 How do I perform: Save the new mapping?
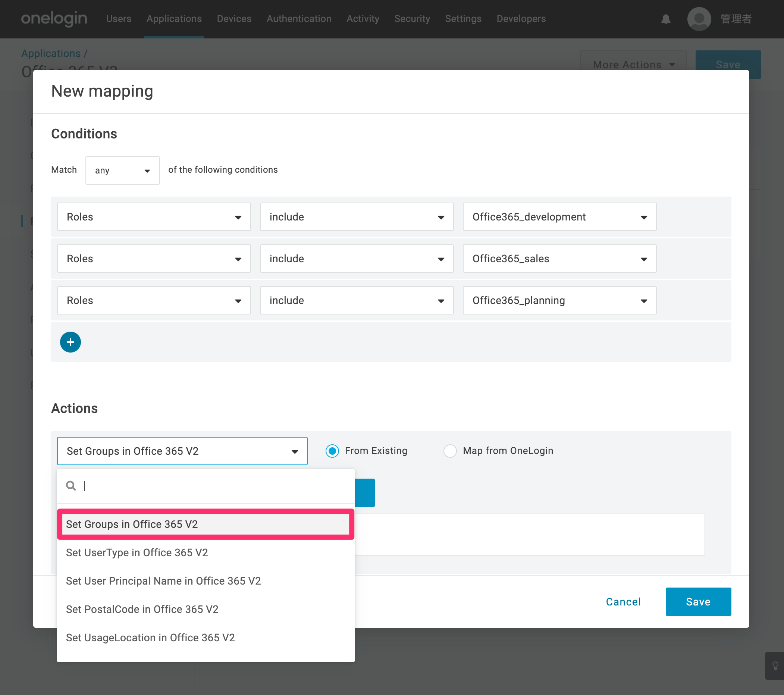coord(698,602)
